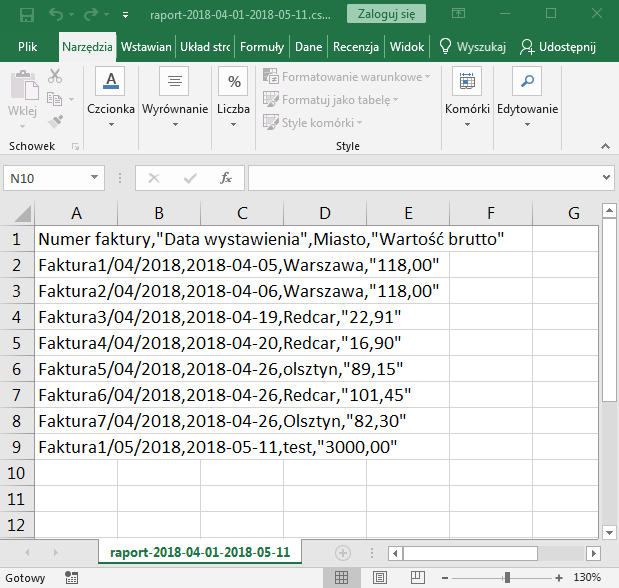Click the 130% zoom level

click(x=587, y=578)
